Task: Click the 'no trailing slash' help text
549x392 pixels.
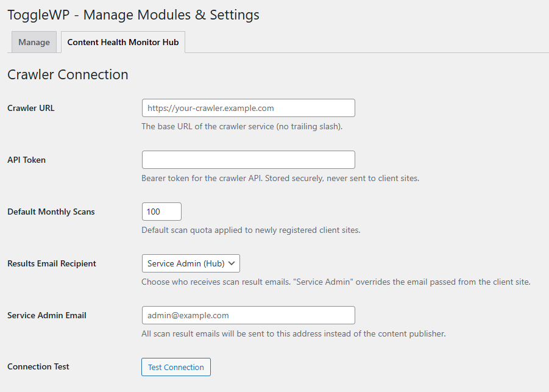Action: coord(242,126)
